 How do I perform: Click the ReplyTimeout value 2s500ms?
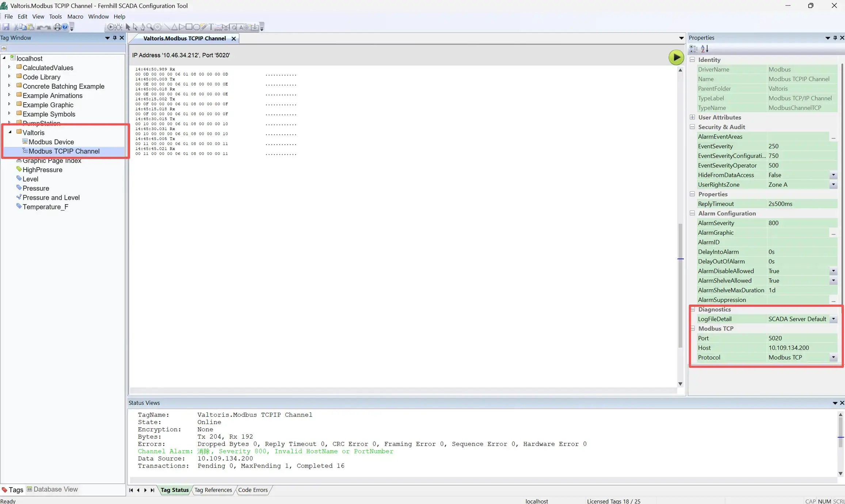(x=802, y=204)
